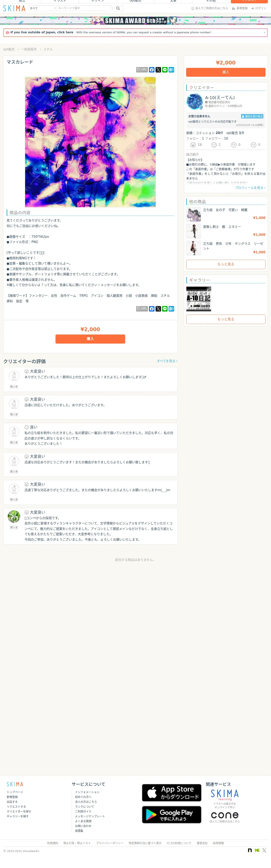
Task: Open 特定商取引法に基づく表示 in footer bar
Action: pos(145,843)
